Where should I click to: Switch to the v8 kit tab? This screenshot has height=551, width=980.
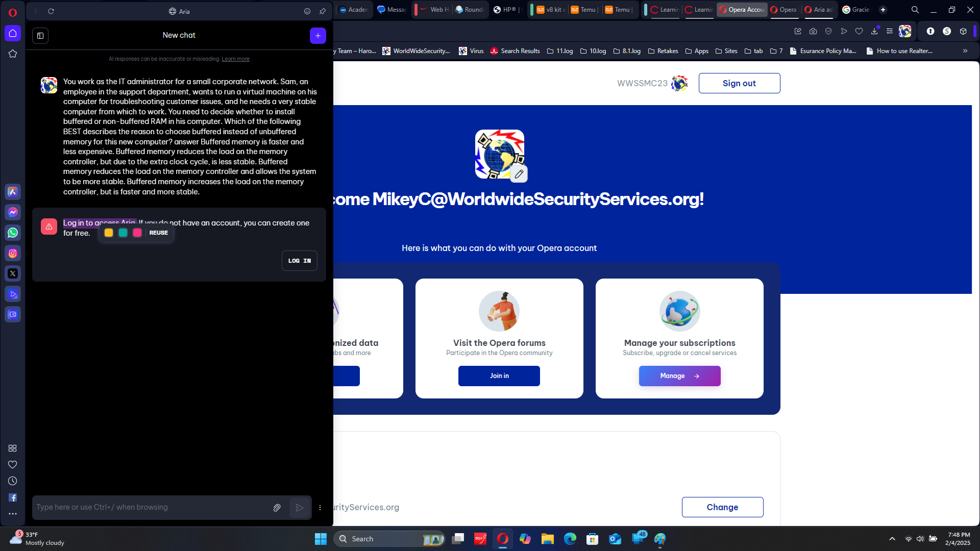[x=551, y=10]
